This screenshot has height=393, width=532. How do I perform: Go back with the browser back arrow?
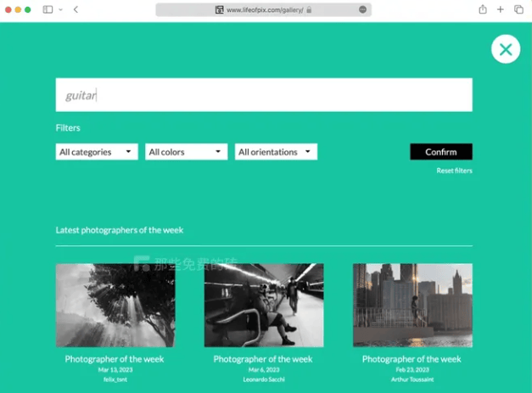tap(76, 9)
